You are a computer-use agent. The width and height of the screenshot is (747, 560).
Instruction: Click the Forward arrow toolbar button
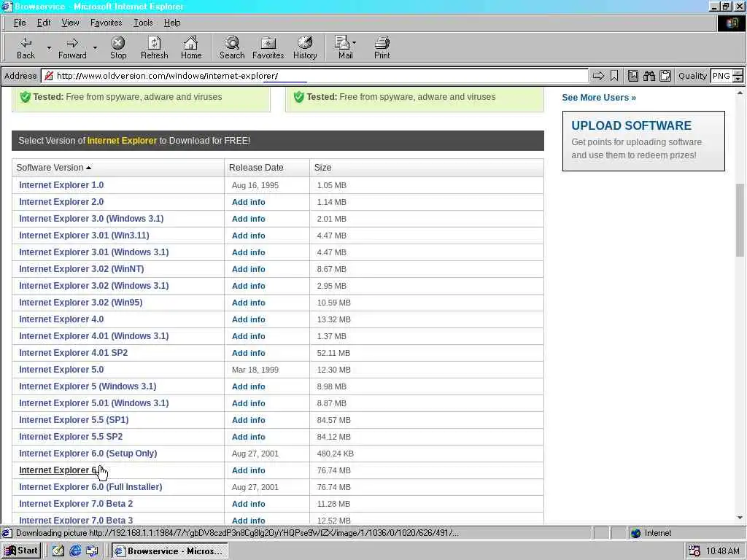point(72,47)
